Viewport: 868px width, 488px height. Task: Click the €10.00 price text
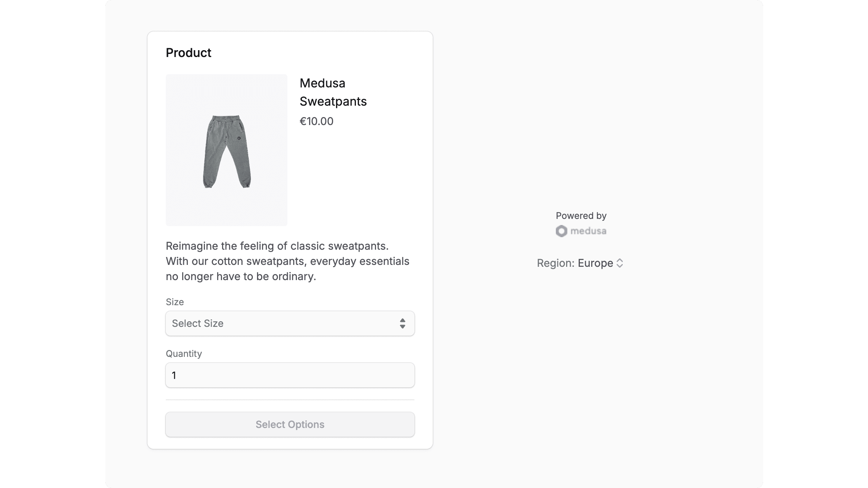click(316, 121)
